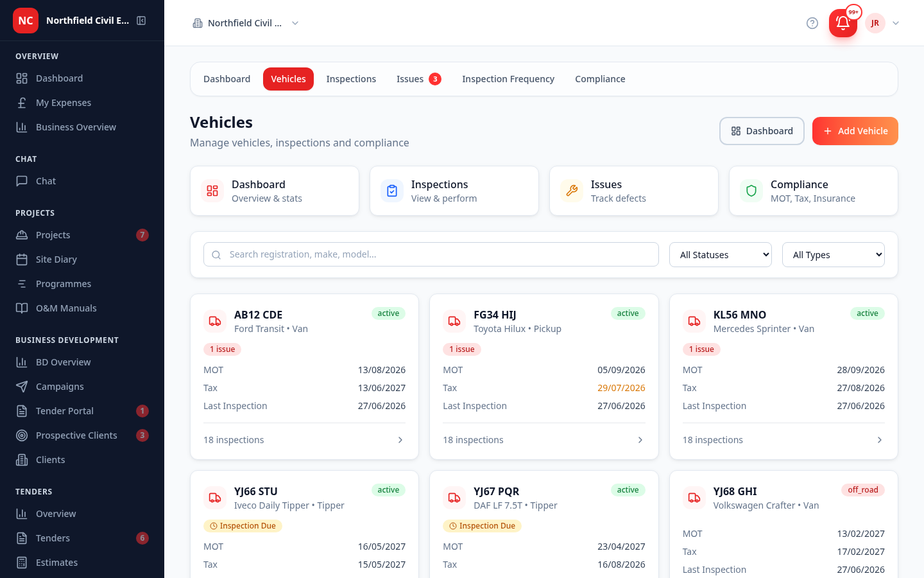This screenshot has height=578, width=924.
Task: Open Dashboard in the sidebar
Action: pyautogui.click(x=82, y=78)
